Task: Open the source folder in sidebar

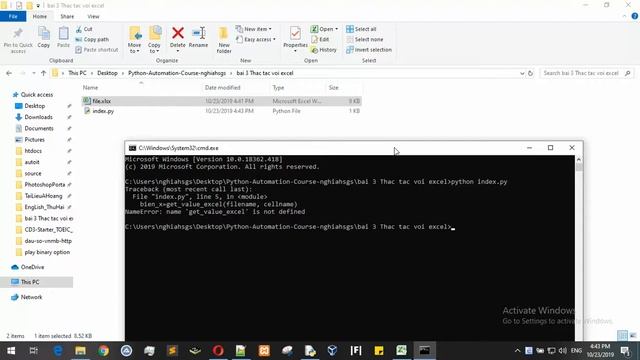Action: coord(33,173)
